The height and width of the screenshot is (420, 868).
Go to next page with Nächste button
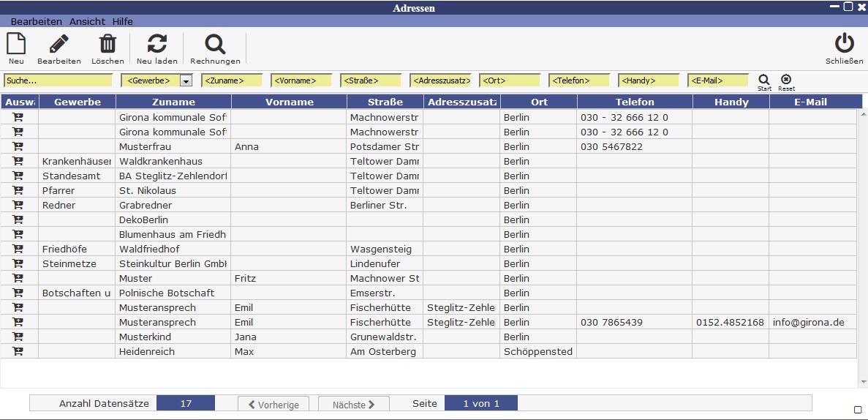[353, 404]
